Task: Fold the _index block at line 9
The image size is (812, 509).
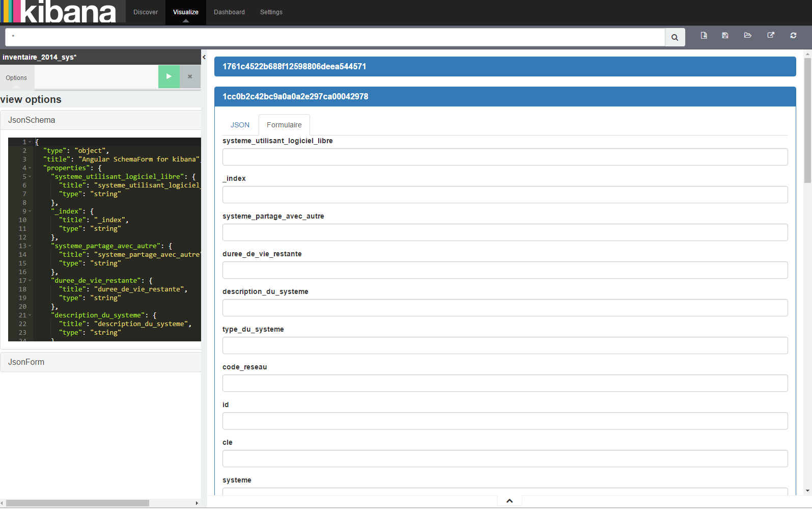Action: 30,211
